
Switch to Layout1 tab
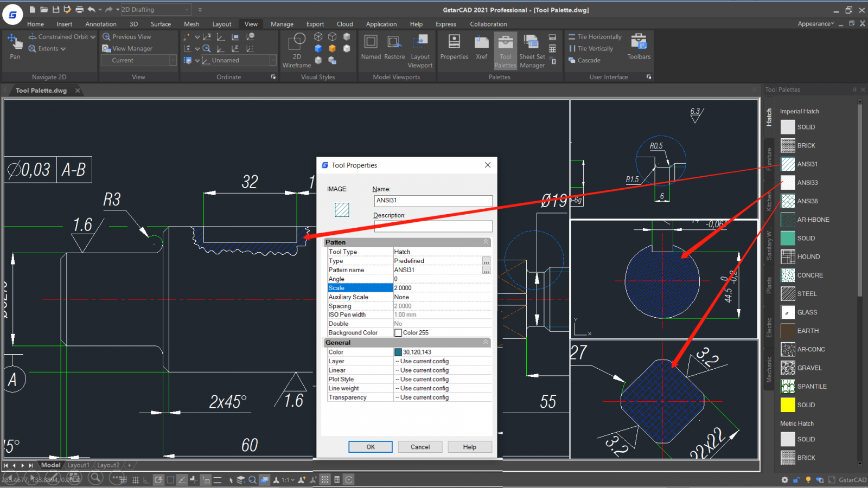tap(78, 465)
